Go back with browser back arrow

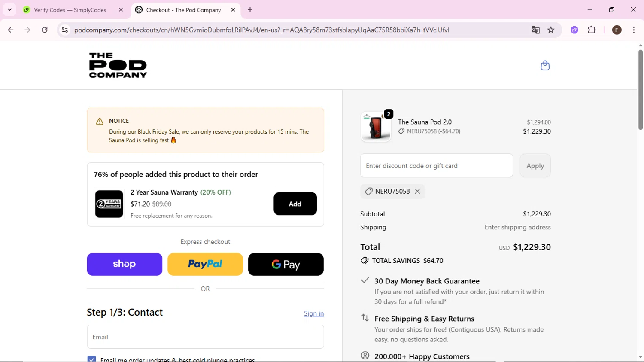11,30
